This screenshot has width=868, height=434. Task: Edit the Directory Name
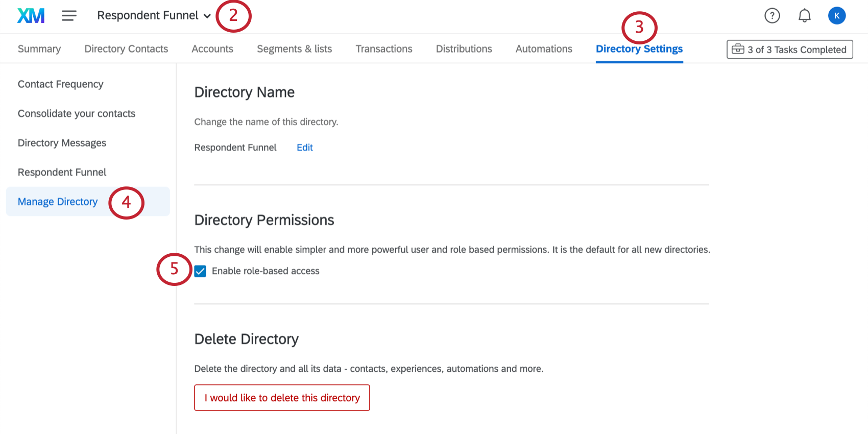tap(304, 148)
